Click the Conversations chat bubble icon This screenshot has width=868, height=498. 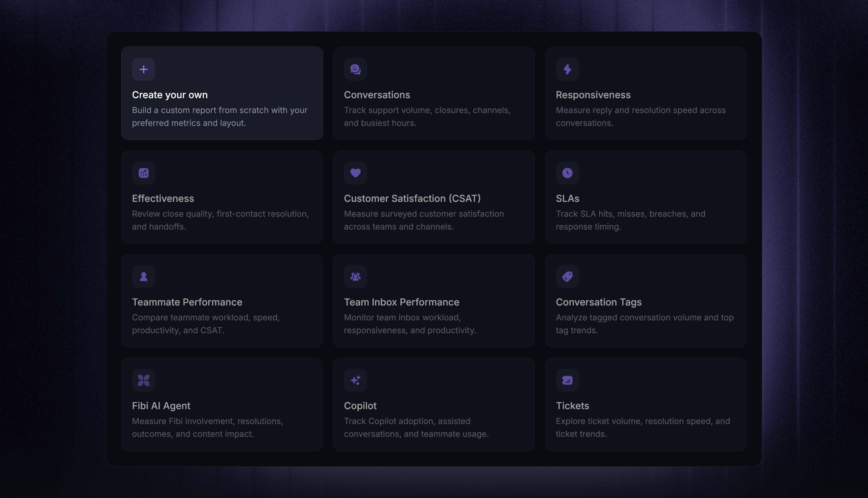coord(355,69)
